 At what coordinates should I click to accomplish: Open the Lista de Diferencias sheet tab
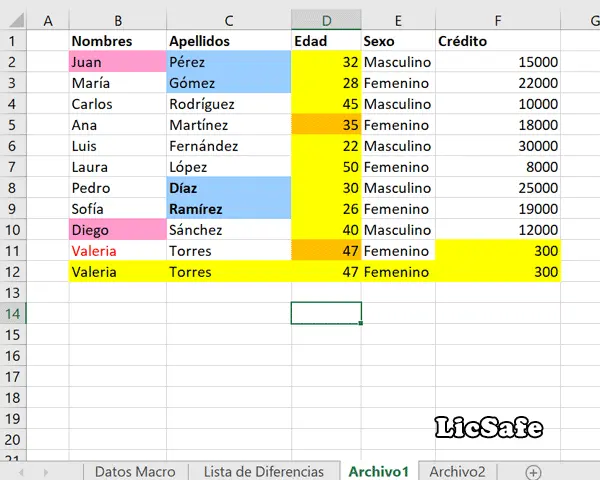click(264, 472)
